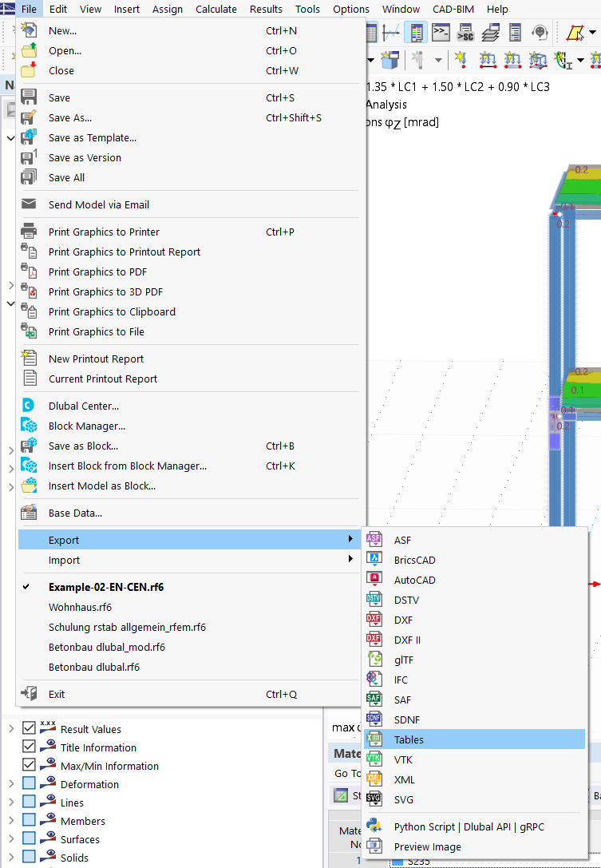Open recent file Wohnhaus.rf6
Screen dimensions: 601x868
point(80,607)
